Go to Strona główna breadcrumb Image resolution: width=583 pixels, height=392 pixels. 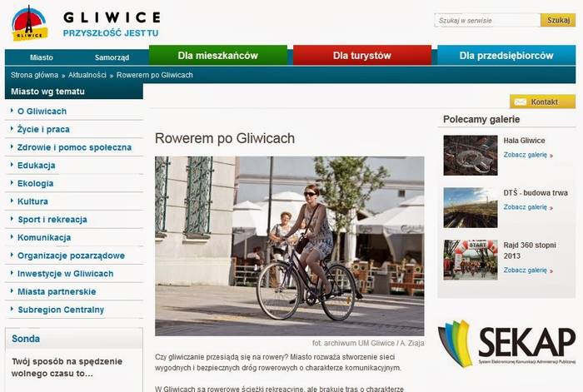tap(35, 75)
